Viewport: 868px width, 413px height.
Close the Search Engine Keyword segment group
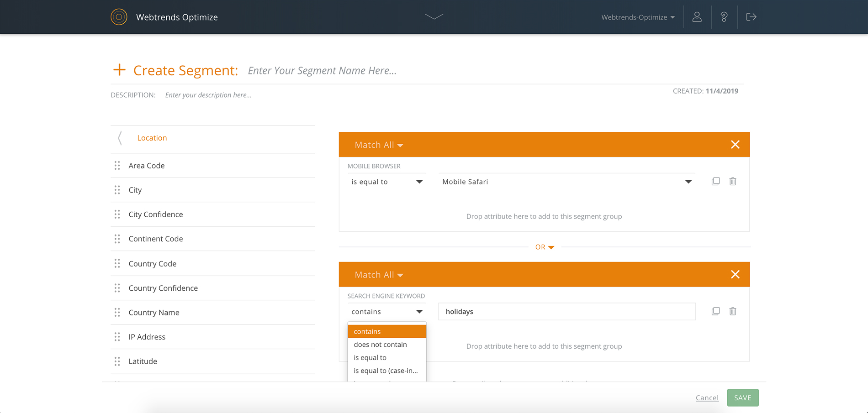point(735,274)
